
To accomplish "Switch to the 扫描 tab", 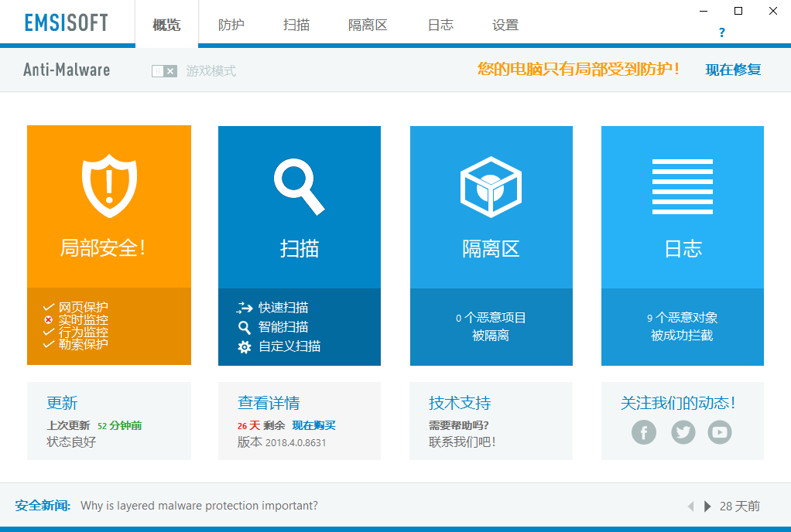I will point(296,25).
